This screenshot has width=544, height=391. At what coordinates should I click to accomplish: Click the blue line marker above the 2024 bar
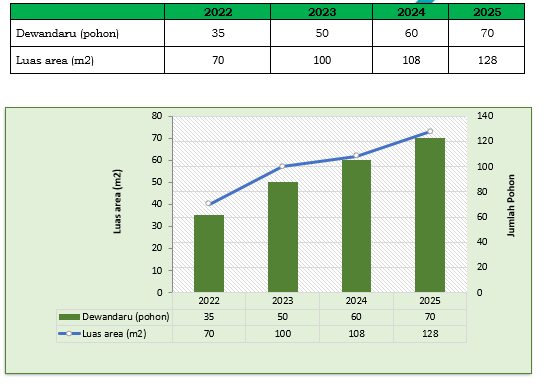[x=356, y=155]
